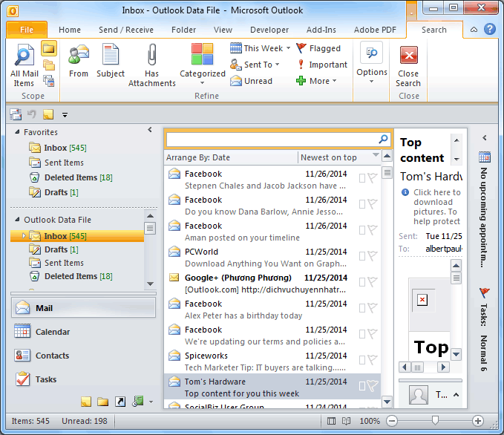This screenshot has width=504, height=435.
Task: Toggle category box on Spiceworks message
Action: [362, 360]
